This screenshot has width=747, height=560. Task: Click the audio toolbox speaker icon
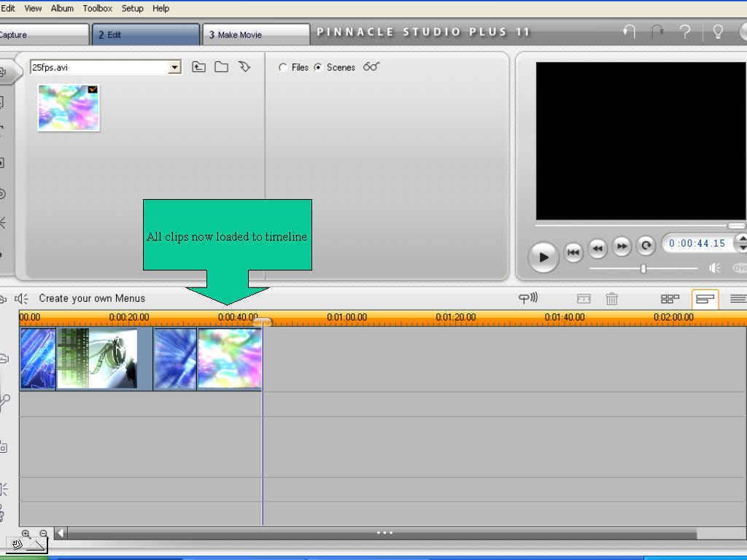pyautogui.click(x=21, y=298)
